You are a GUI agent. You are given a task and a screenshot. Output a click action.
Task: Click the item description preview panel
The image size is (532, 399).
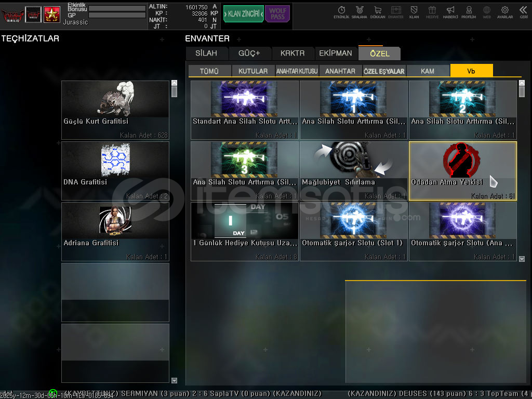coord(436,332)
